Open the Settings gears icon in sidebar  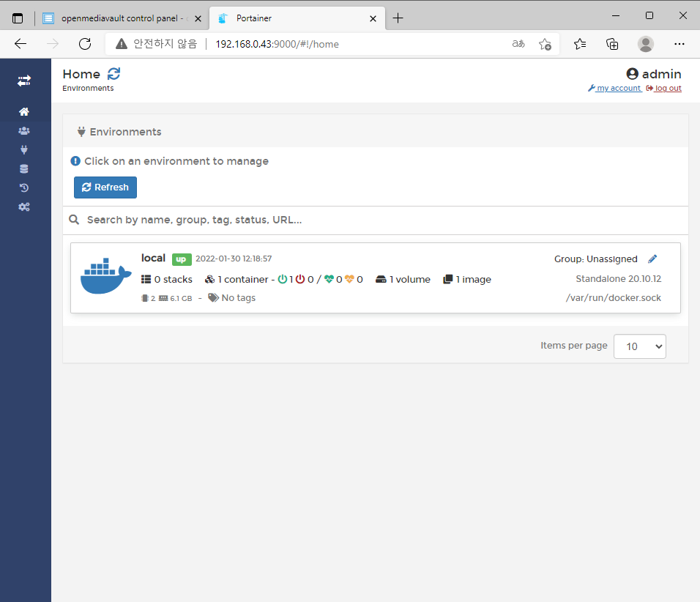pos(24,207)
